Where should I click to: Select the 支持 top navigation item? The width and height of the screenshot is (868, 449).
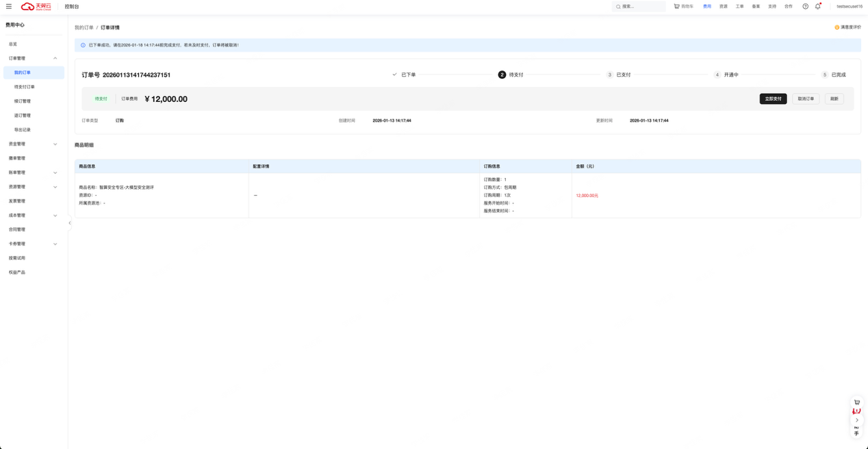(x=772, y=6)
